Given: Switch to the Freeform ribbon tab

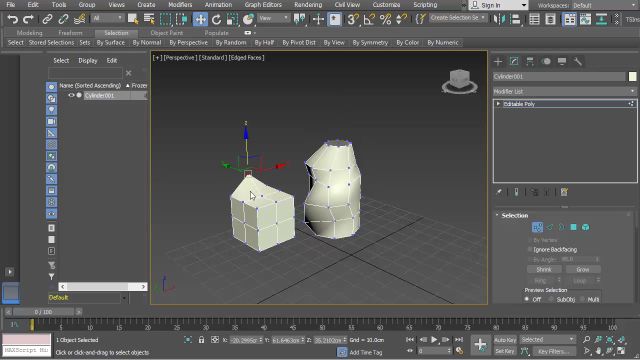Looking at the screenshot, I should pos(70,33).
